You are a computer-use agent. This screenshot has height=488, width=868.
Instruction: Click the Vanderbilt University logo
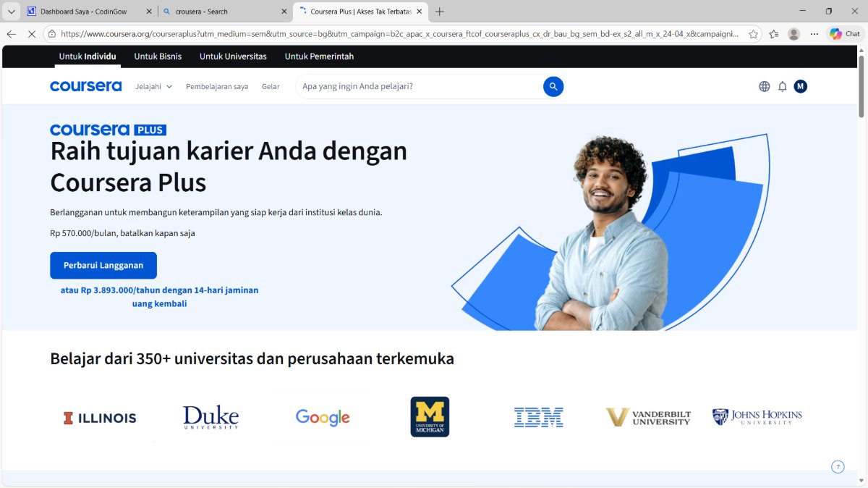coord(649,417)
